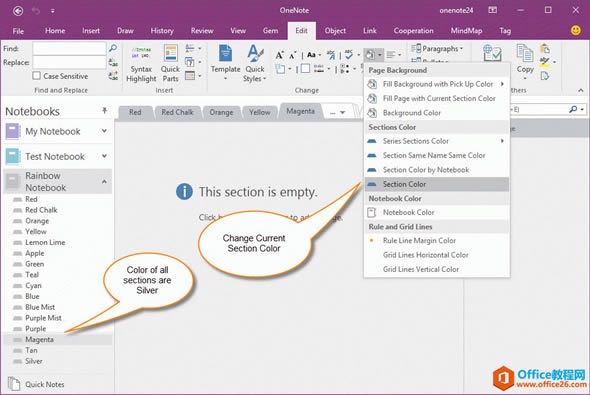Click the smiley feedback icon

point(575,30)
